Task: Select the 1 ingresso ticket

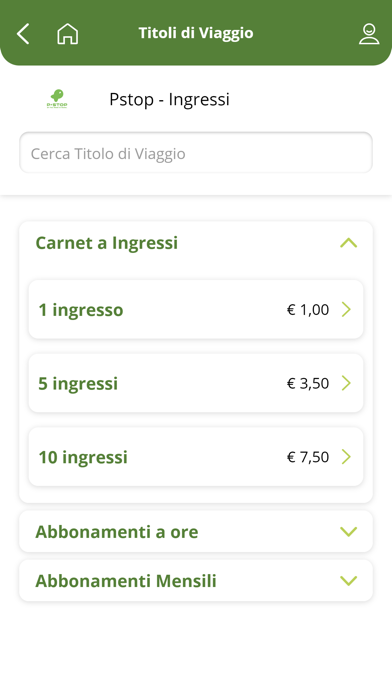Action: pyautogui.click(x=196, y=309)
